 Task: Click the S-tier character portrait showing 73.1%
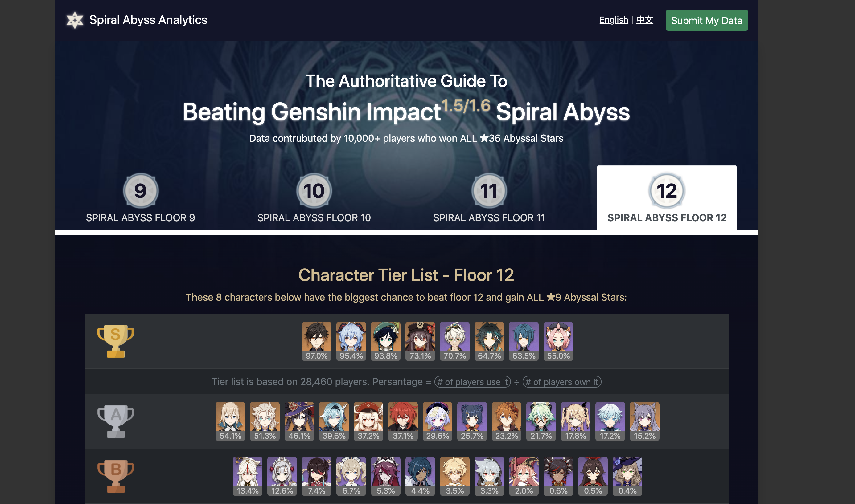[x=420, y=341]
